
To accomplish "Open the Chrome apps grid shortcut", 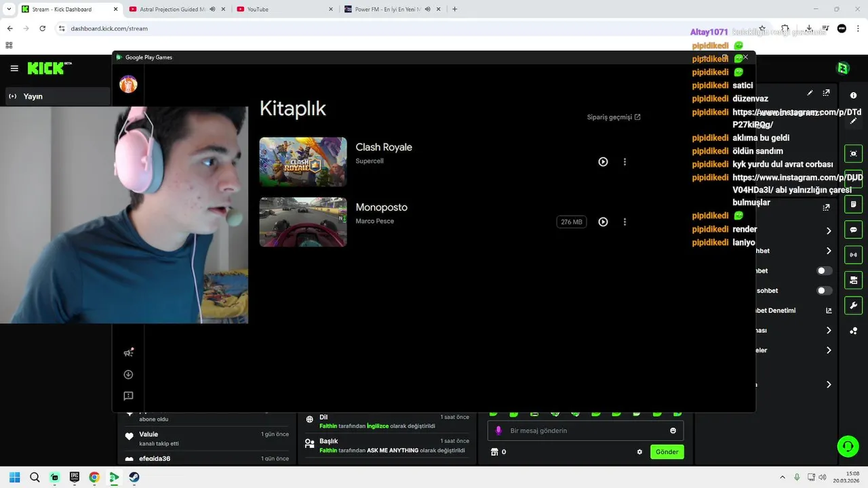I will 9,45.
